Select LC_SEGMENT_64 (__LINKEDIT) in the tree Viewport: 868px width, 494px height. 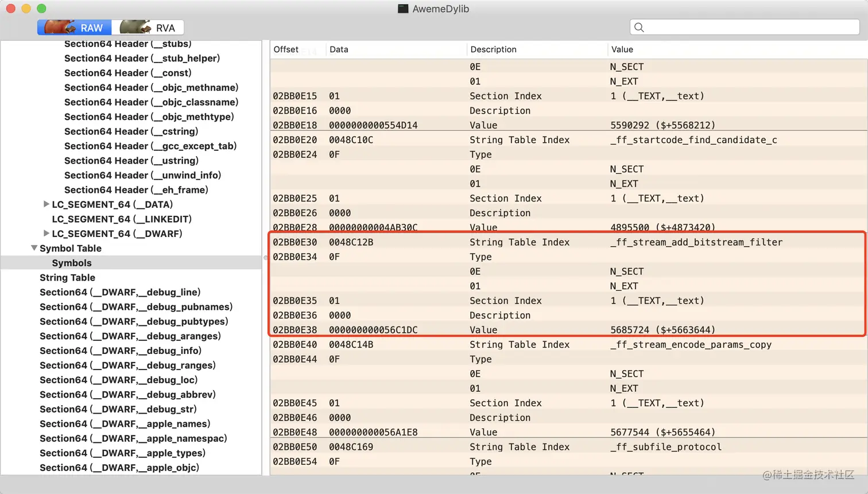[x=122, y=219]
